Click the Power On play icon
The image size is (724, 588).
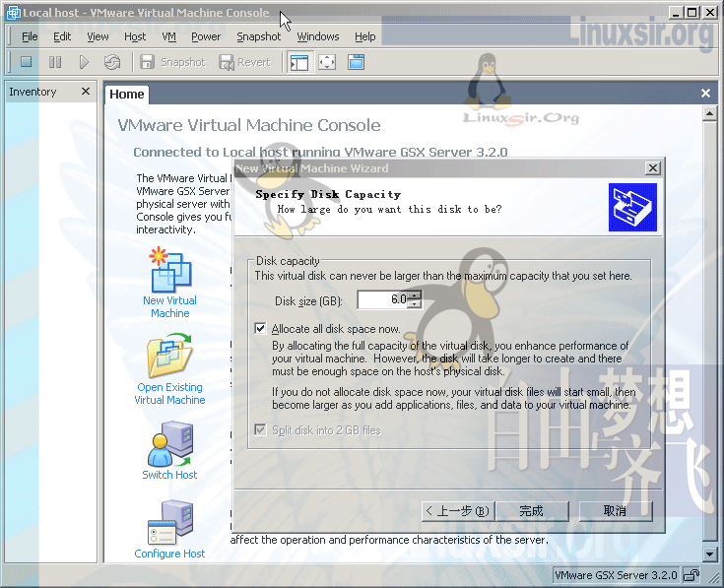point(84,61)
